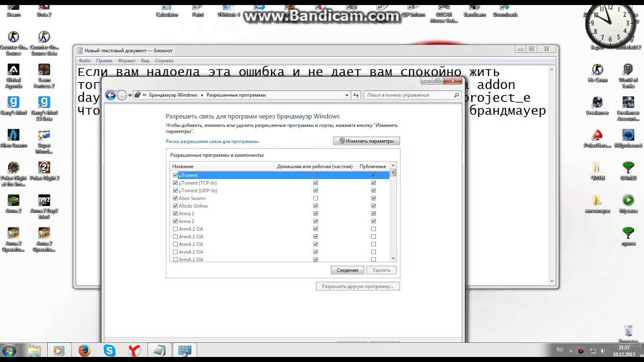Uncheck the Alien Swarm name checkbox
The image size is (644, 362).
(175, 198)
